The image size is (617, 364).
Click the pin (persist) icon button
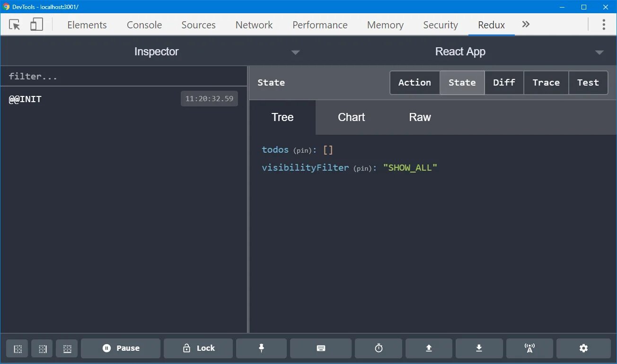point(261,348)
